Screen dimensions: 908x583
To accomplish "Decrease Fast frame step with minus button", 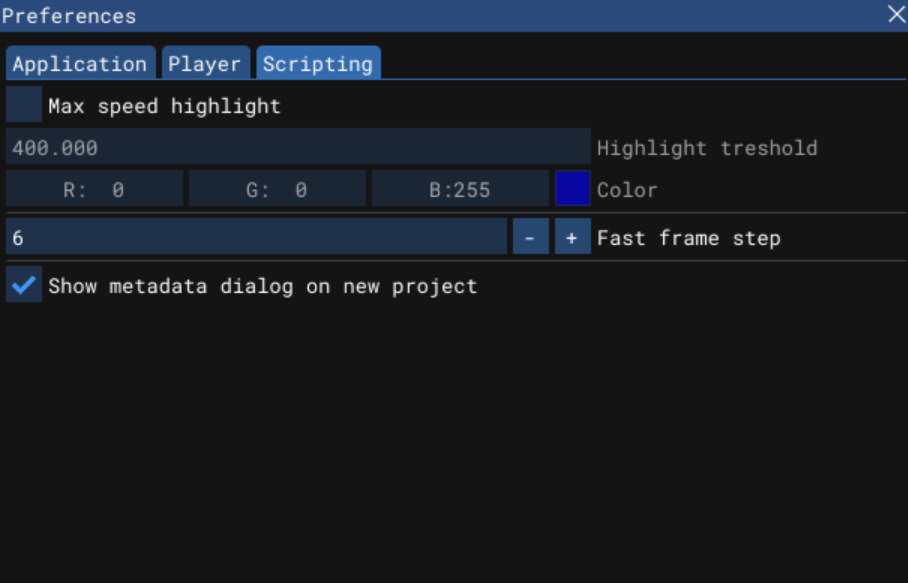I will point(530,236).
